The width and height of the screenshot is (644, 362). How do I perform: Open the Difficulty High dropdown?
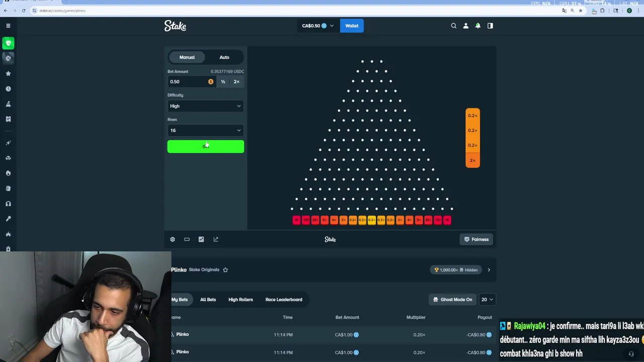(205, 106)
